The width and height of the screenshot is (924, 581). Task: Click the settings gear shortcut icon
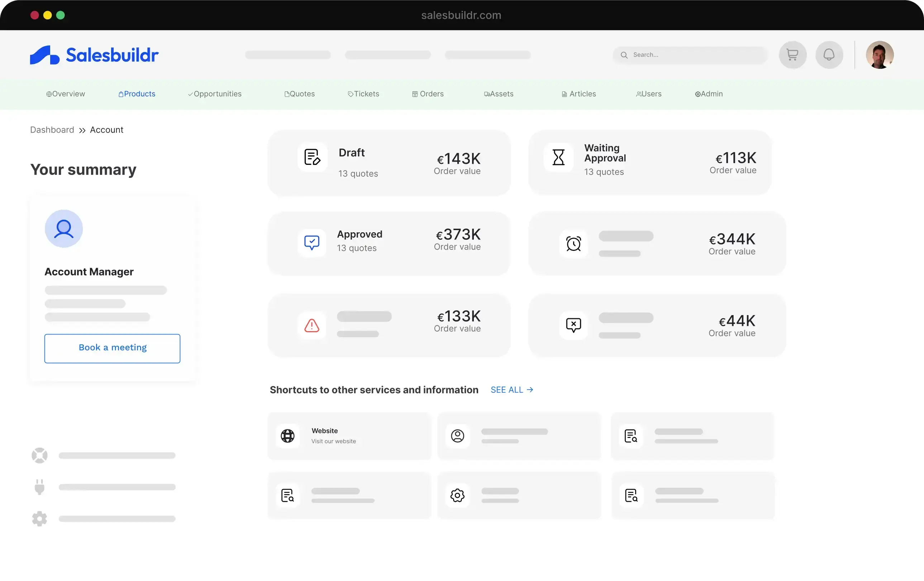457,495
